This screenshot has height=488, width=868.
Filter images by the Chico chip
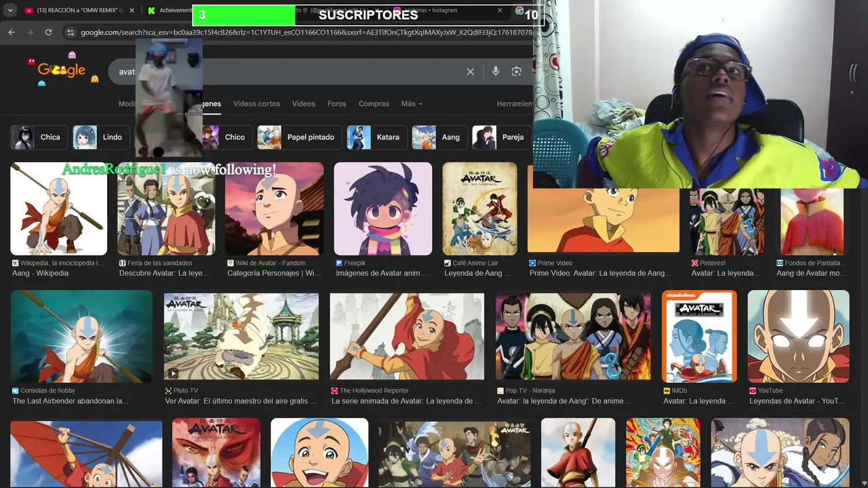(x=227, y=137)
